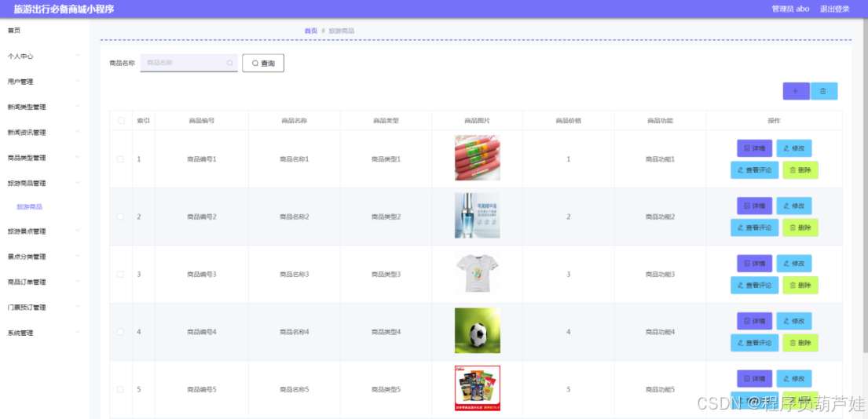This screenshot has width=868, height=419.
Task: Click the 商品编号5 cell
Action: tap(202, 389)
